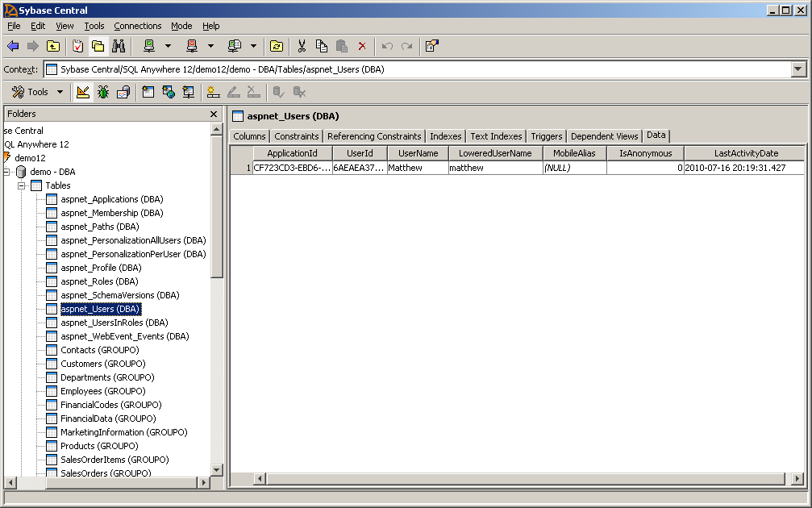Select aspnet_Membership (DBA) table
The height and width of the screenshot is (508, 812).
(111, 213)
